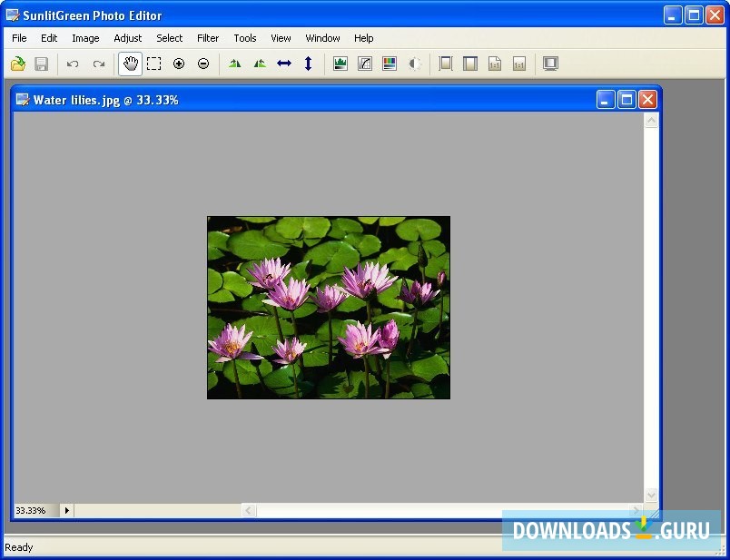Flip the image vertically
The image size is (730, 560).
click(x=308, y=63)
